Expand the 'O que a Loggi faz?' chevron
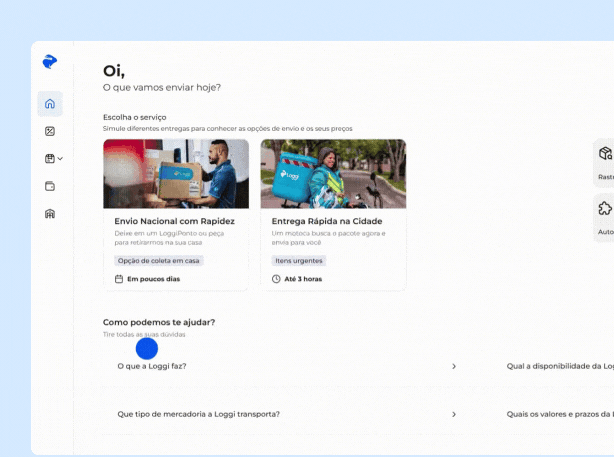 [x=454, y=367]
